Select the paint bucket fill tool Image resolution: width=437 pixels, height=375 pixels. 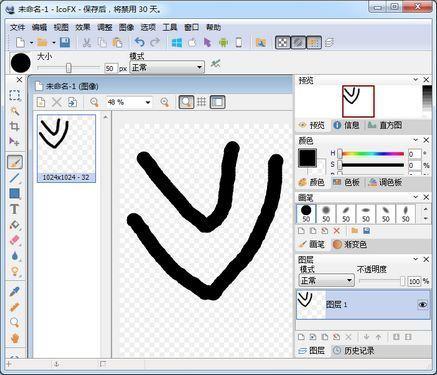click(x=15, y=225)
